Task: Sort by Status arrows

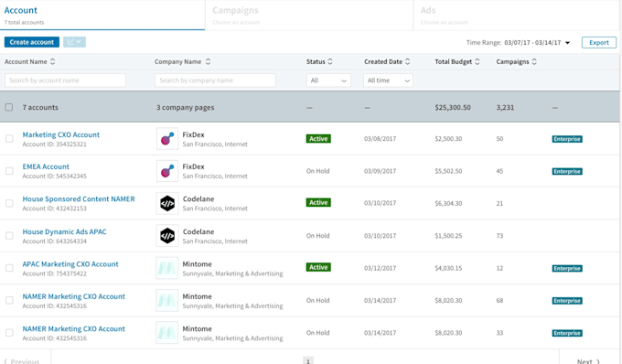Action: 330,61
